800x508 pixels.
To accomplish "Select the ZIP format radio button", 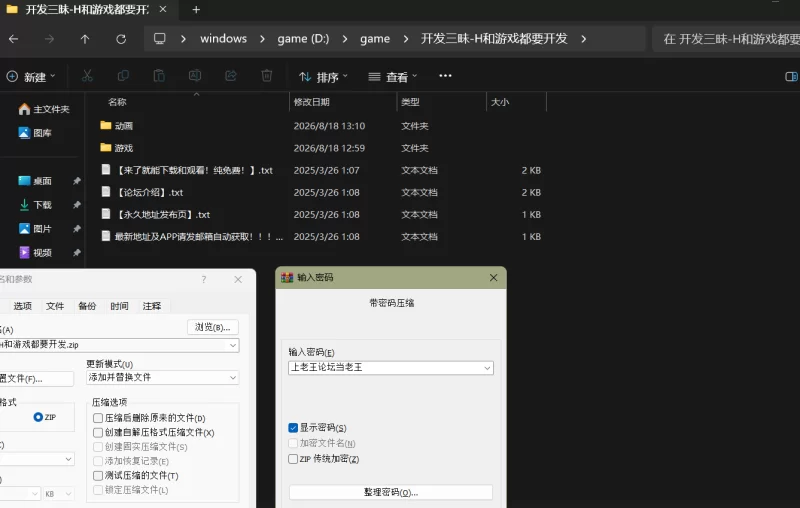I will (38, 417).
